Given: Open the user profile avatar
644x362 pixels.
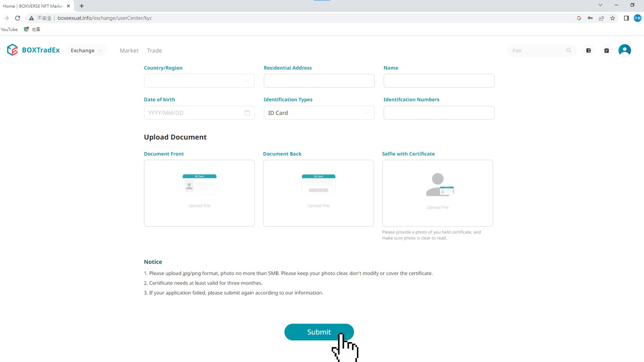Looking at the screenshot, I should [x=624, y=50].
